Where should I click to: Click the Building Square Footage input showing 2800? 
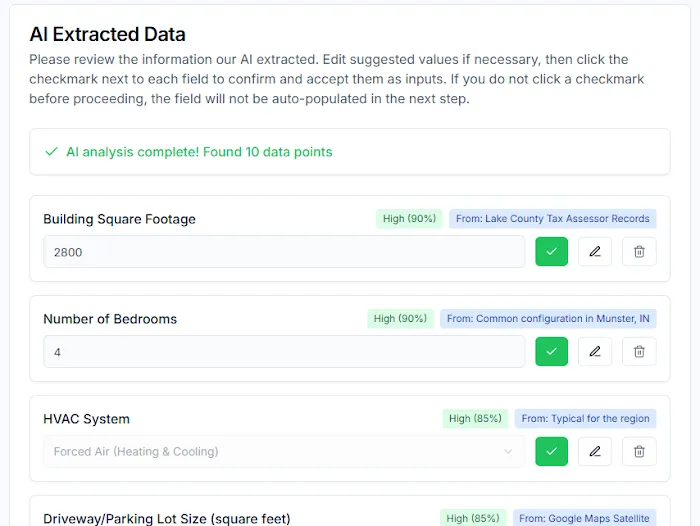pos(284,252)
